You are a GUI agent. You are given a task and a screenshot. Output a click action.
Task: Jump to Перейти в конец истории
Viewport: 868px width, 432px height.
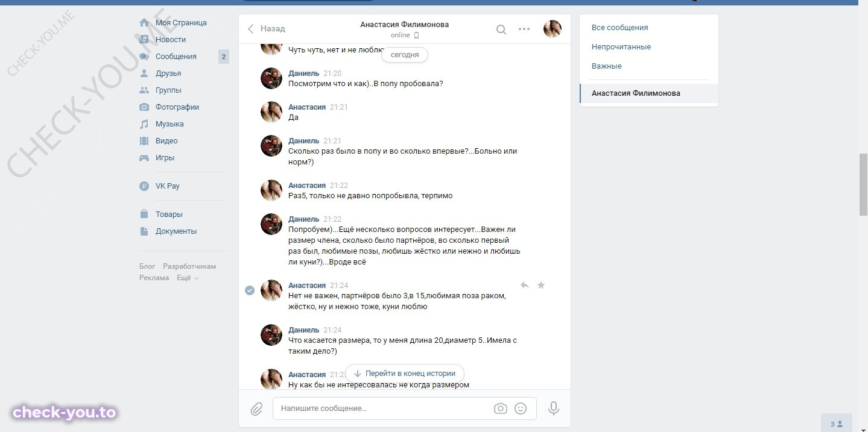405,373
